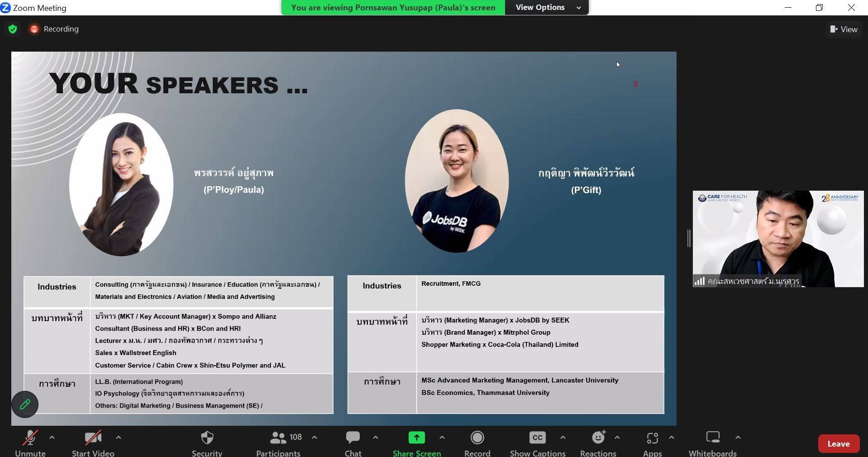Expand arrow beside Participants
The height and width of the screenshot is (457, 868).
pyautogui.click(x=315, y=438)
